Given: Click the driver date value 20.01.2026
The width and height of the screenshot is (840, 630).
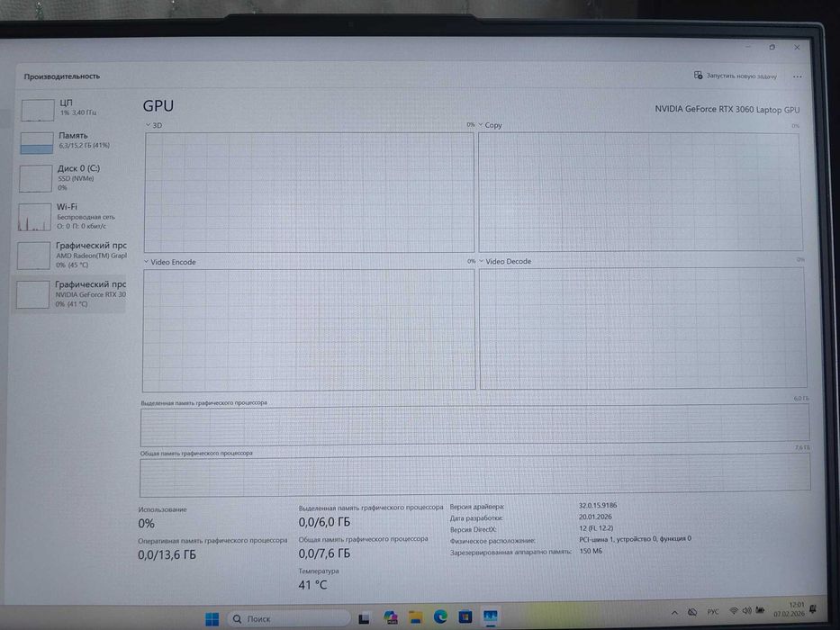Looking at the screenshot, I should (595, 517).
